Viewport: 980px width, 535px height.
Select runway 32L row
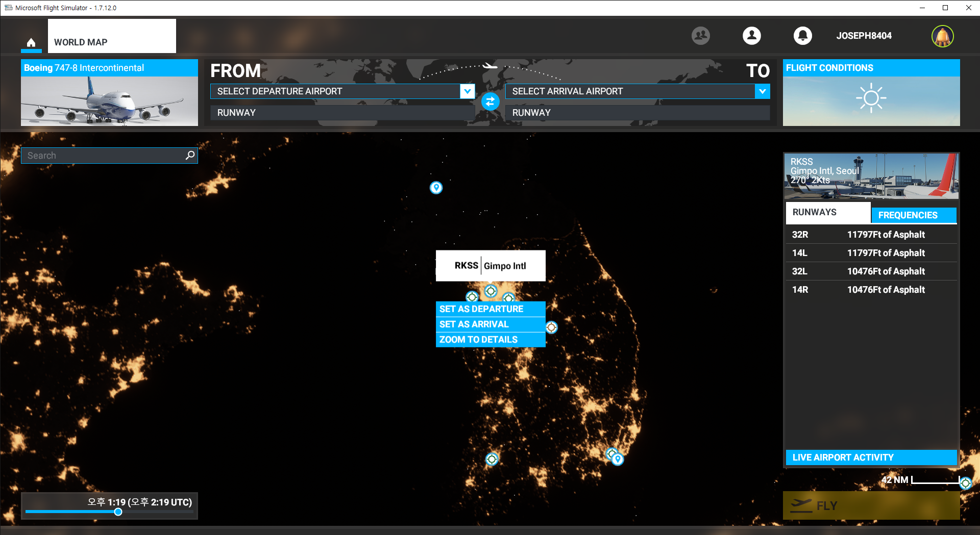871,271
